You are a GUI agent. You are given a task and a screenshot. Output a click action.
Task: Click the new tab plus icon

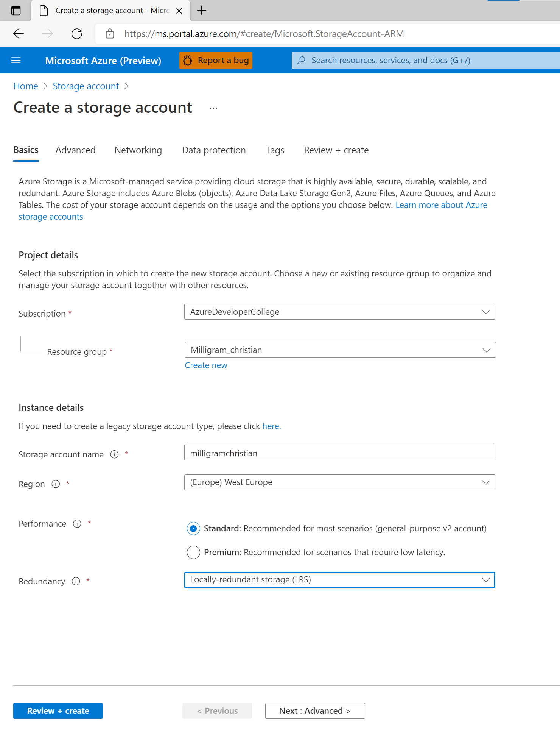tap(202, 11)
